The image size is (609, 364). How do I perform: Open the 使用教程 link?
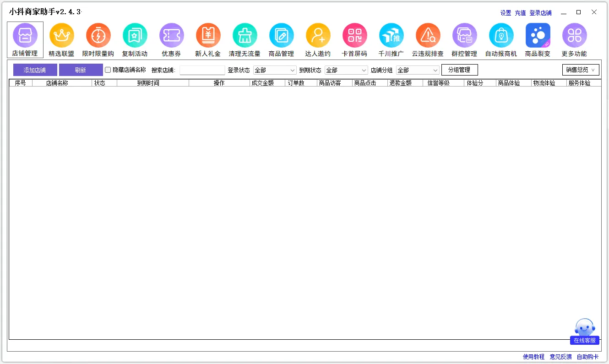(x=533, y=357)
